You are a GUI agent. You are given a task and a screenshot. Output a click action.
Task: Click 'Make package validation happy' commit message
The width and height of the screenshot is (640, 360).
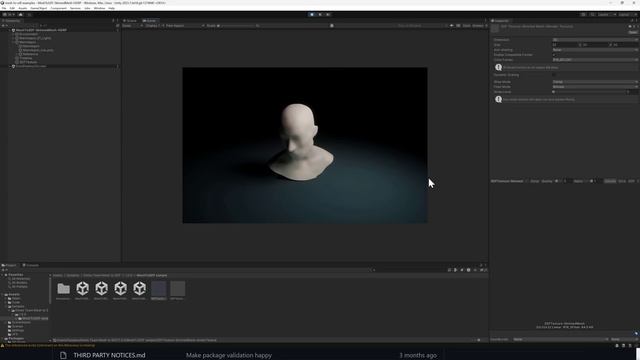[x=229, y=355]
